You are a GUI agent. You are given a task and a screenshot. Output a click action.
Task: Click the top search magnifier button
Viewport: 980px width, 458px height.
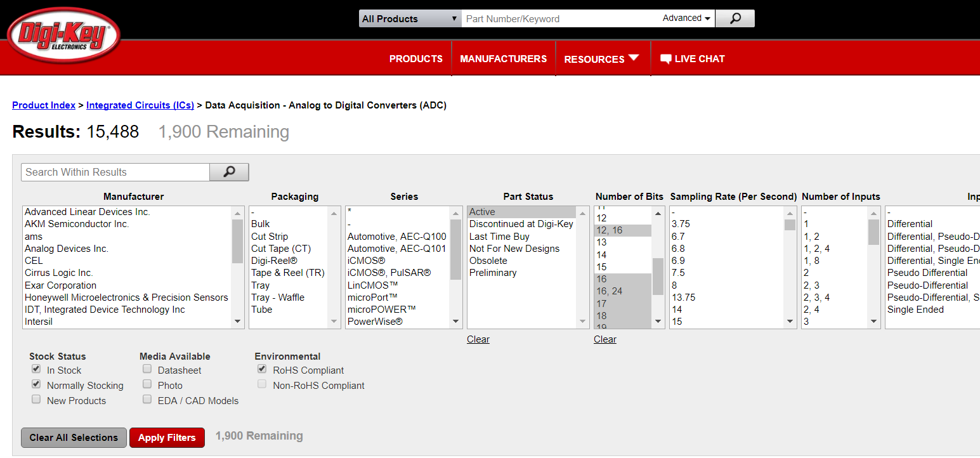[x=735, y=18]
